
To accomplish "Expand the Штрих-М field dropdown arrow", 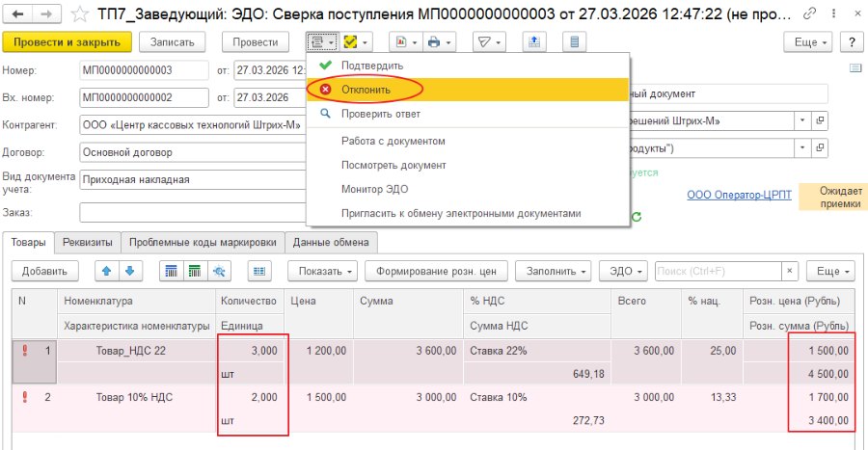I will [802, 120].
